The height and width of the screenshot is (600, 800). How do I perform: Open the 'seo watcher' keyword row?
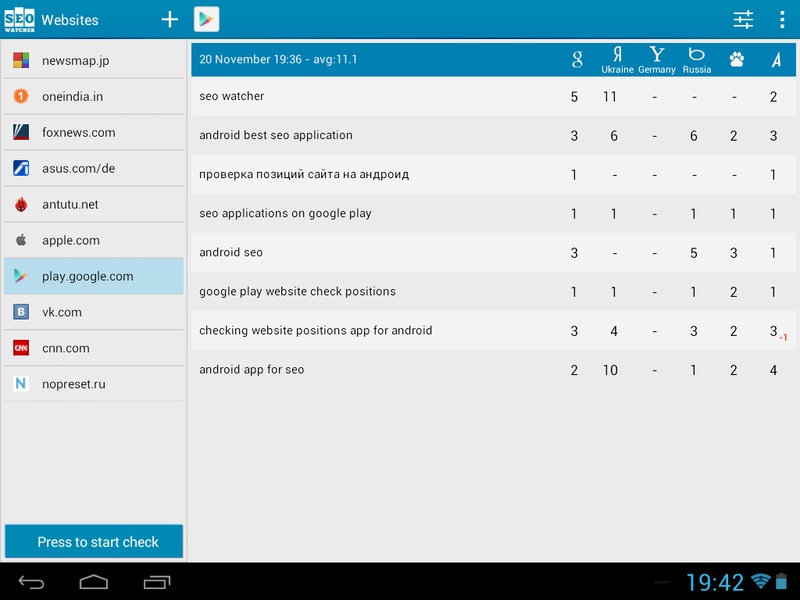[x=493, y=96]
